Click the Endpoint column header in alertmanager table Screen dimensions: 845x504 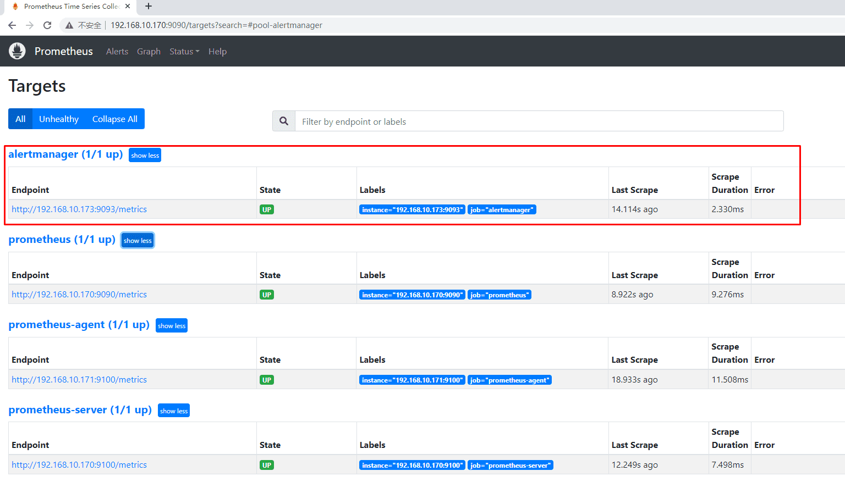pyautogui.click(x=30, y=190)
